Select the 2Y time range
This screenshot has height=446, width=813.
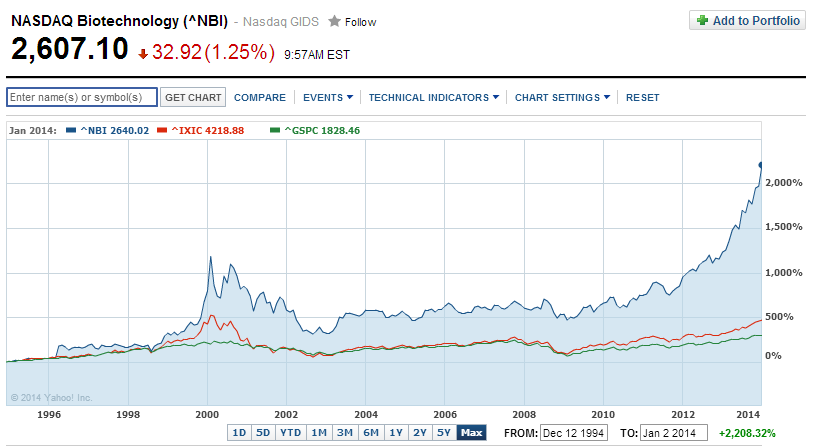[420, 433]
